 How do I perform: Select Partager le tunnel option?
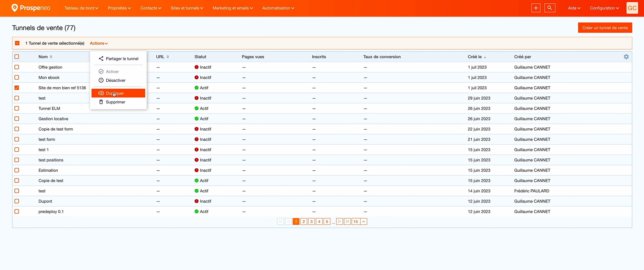coord(118,59)
